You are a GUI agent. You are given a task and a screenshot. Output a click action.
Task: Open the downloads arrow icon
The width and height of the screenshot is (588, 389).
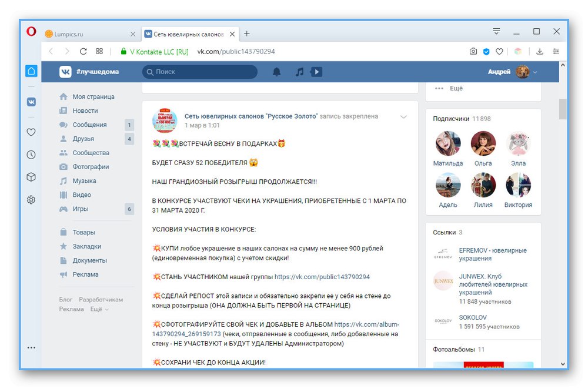540,51
